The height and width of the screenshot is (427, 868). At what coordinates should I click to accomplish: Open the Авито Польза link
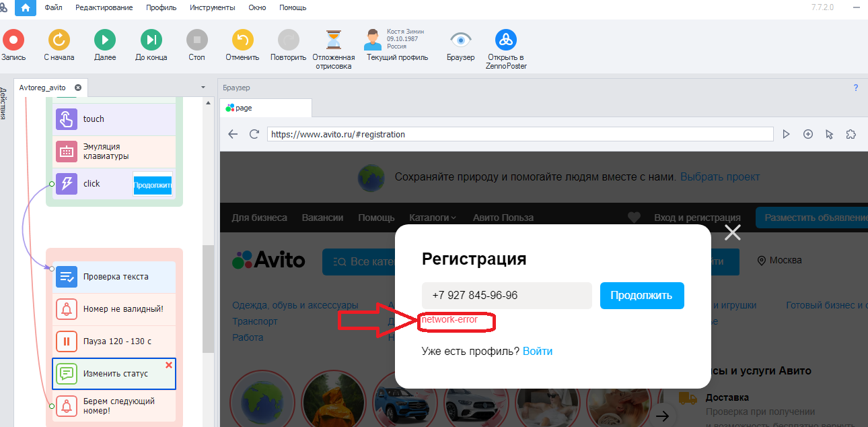click(503, 218)
